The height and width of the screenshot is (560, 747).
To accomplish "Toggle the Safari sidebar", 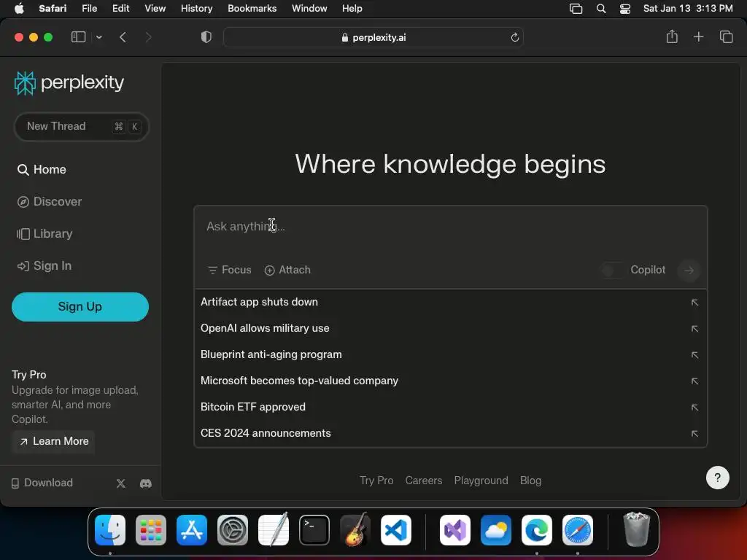I will pyautogui.click(x=78, y=36).
